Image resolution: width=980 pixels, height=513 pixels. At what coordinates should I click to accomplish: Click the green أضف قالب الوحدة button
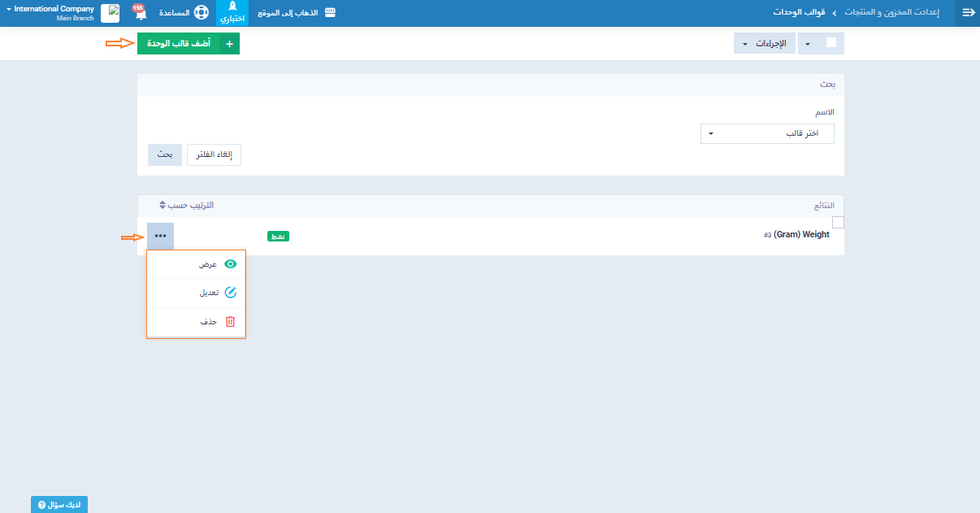[189, 44]
